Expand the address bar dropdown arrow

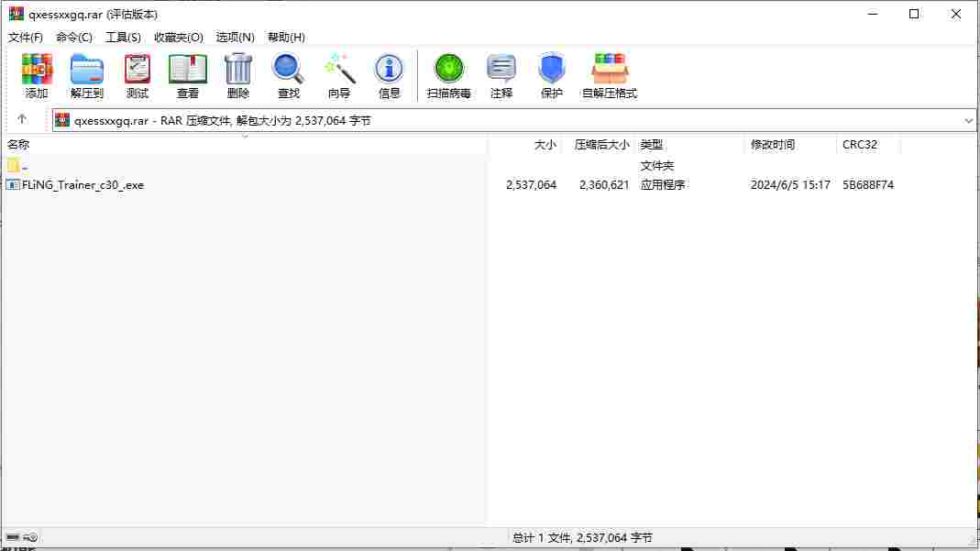click(x=968, y=120)
